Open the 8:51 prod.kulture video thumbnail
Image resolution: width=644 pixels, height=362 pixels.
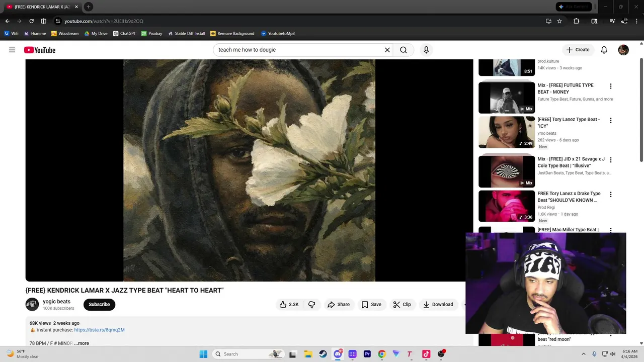(507, 67)
